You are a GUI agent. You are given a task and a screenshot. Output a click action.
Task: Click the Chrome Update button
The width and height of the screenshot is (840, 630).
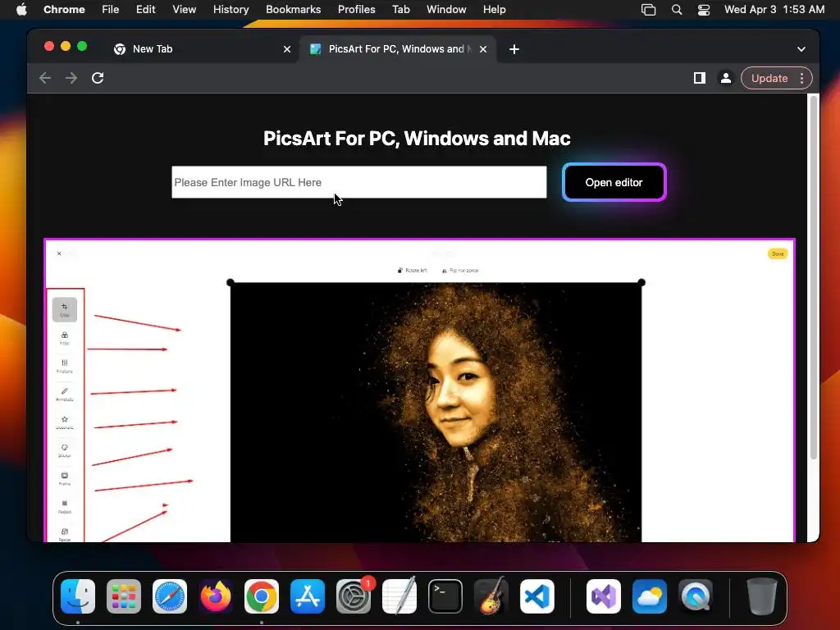[769, 78]
